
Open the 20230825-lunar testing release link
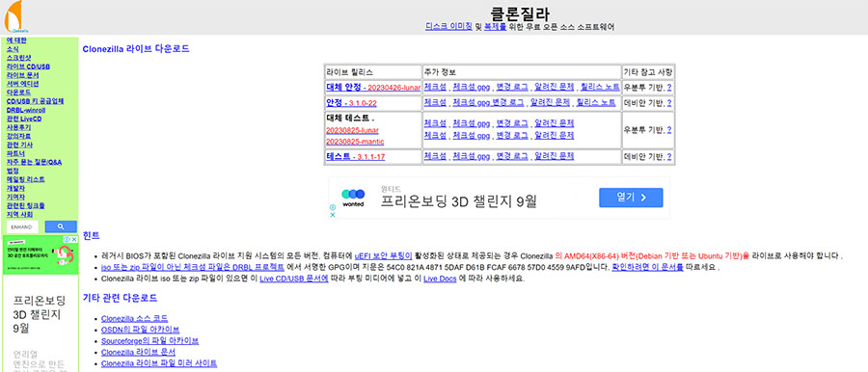353,130
